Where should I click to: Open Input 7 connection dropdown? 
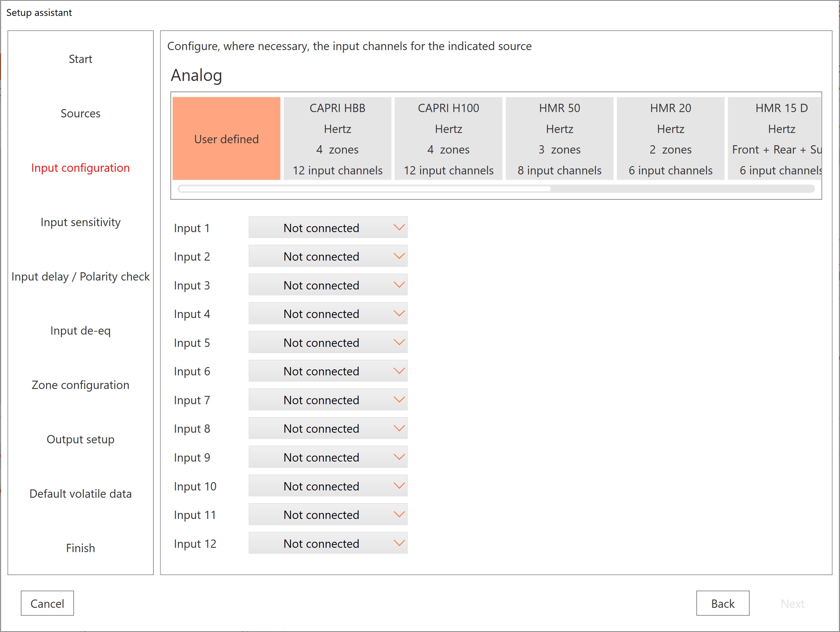pos(328,400)
